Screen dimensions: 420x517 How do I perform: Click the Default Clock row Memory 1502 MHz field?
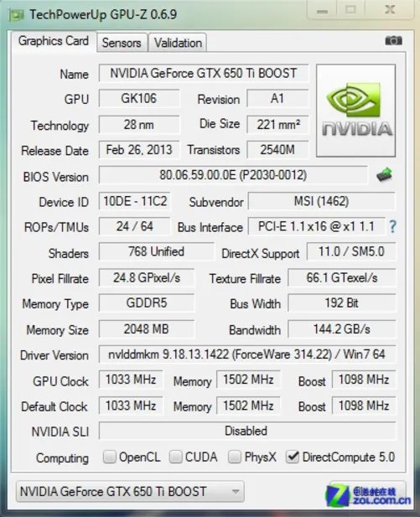point(248,406)
